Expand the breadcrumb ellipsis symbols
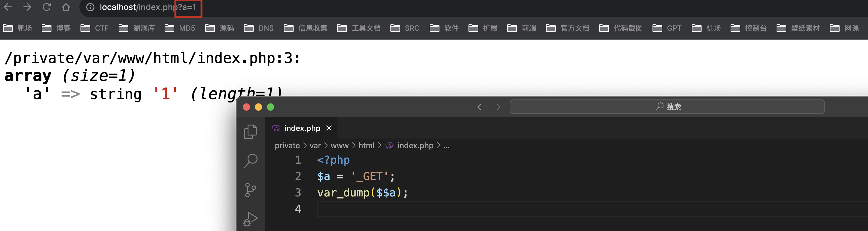Screen dimensions: 868x231 tap(446, 146)
